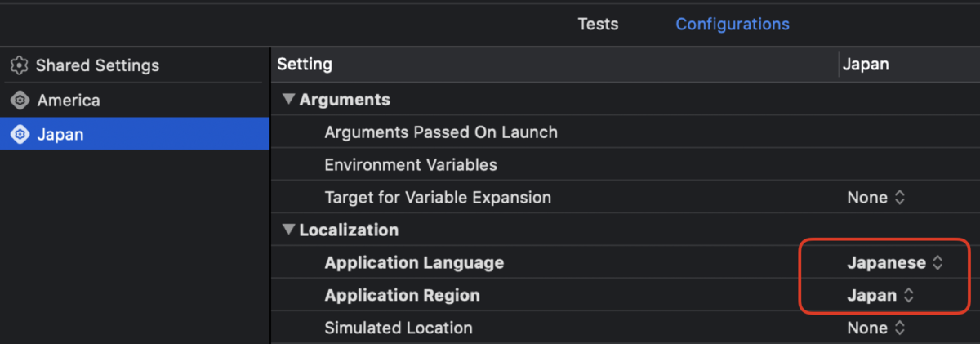Collapse the Arguments section triangle
The image size is (980, 344).
[x=287, y=100]
